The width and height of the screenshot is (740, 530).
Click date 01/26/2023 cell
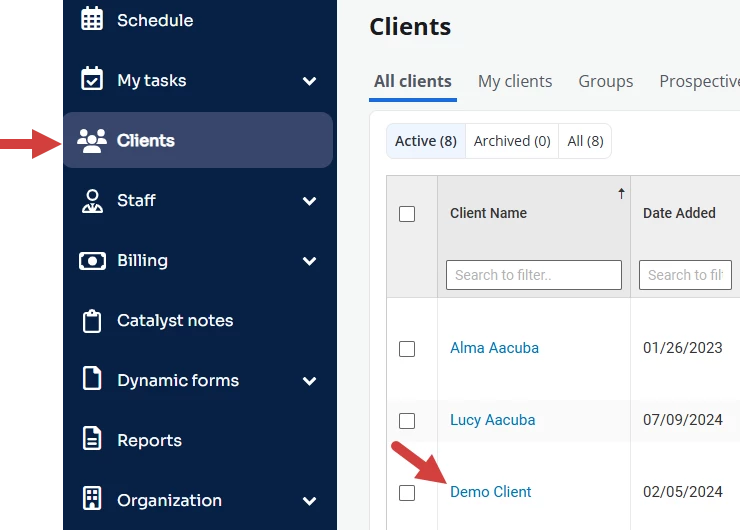[x=682, y=348]
